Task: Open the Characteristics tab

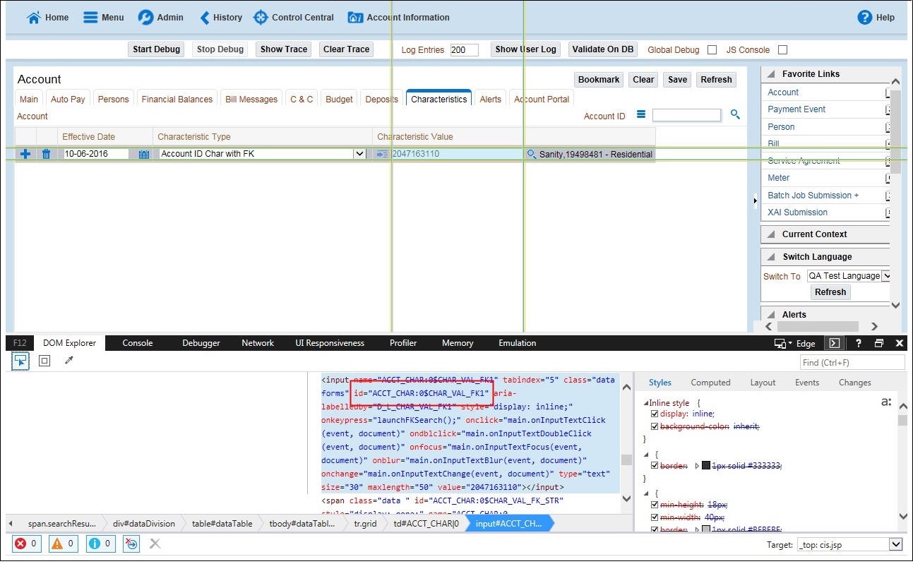Action: (x=438, y=99)
